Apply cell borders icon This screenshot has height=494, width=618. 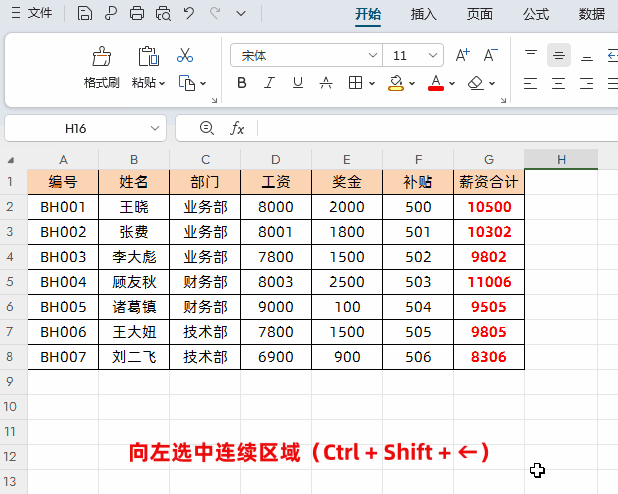[x=356, y=83]
